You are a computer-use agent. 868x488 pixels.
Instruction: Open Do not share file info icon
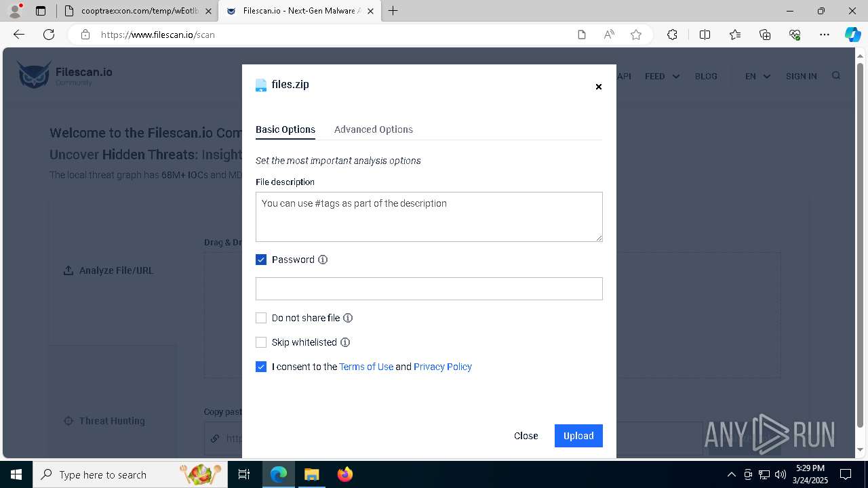point(348,318)
